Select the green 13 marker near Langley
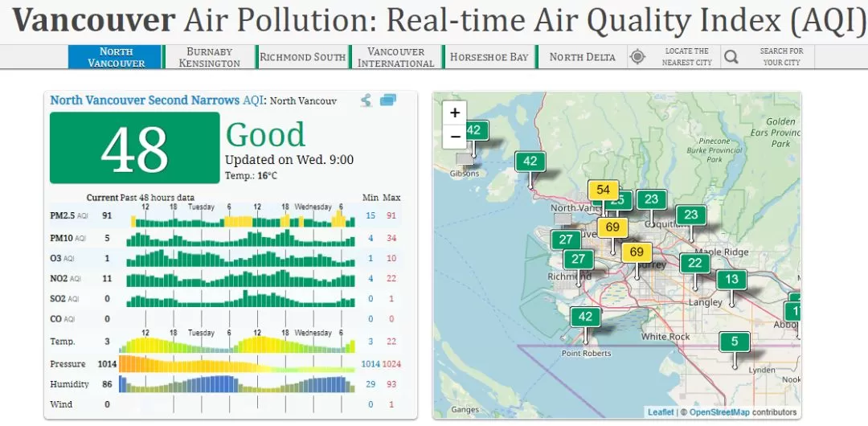This screenshot has width=868, height=426. (732, 280)
